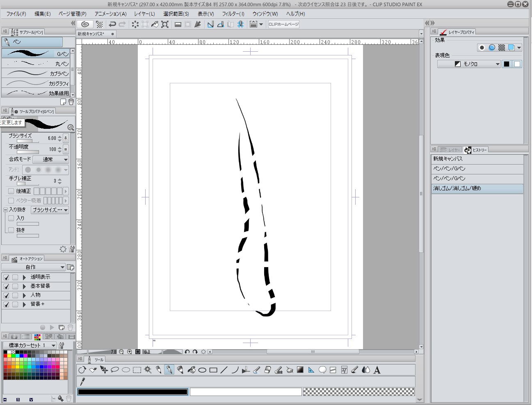
Task: Enable the 後補正 post-correction checkbox
Action: click(x=11, y=191)
